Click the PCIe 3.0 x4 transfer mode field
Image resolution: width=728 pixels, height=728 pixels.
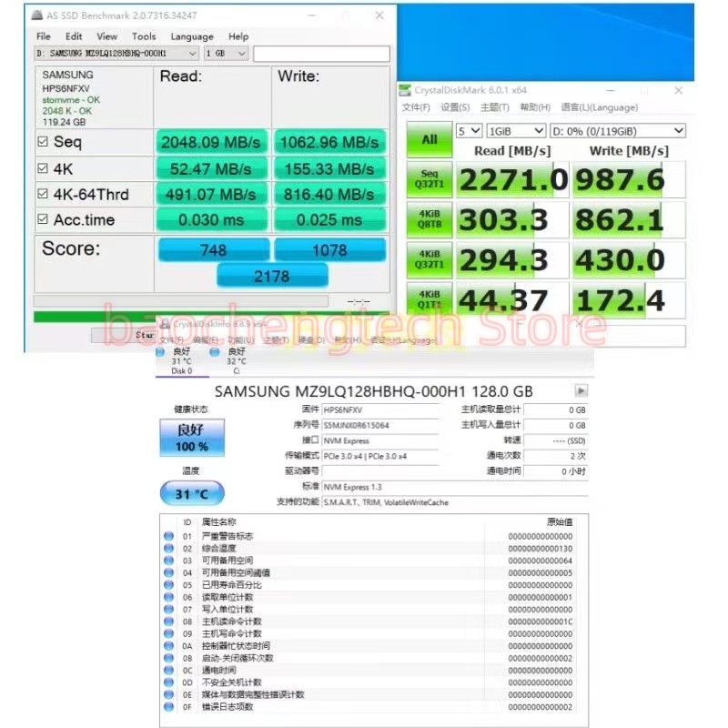tap(380, 456)
